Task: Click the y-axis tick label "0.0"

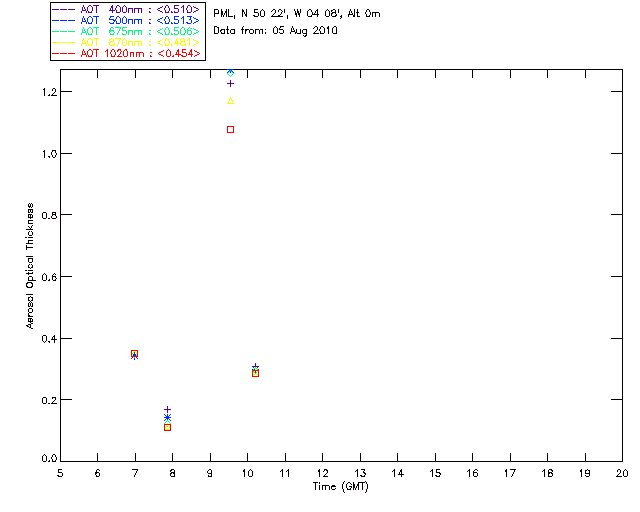Action: pos(49,459)
